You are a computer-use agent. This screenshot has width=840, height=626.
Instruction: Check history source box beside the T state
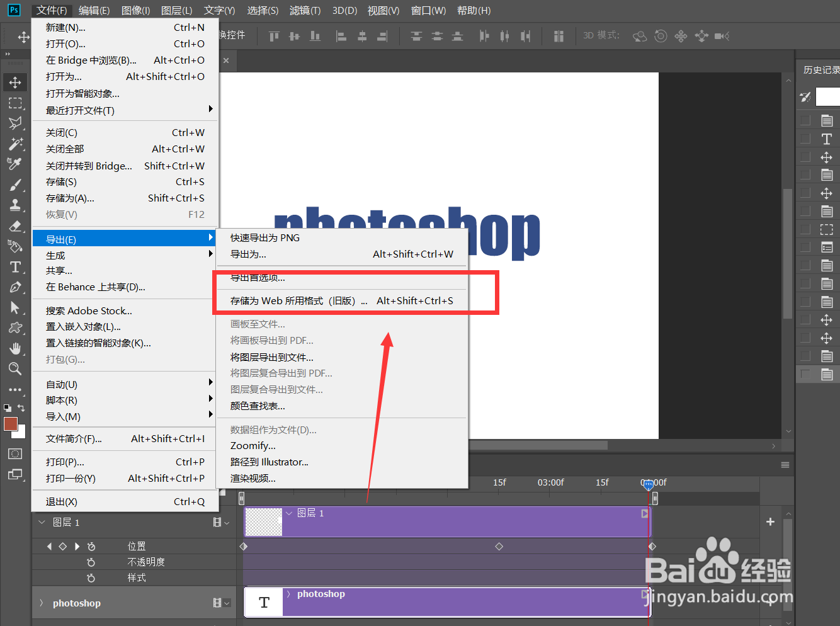point(805,139)
